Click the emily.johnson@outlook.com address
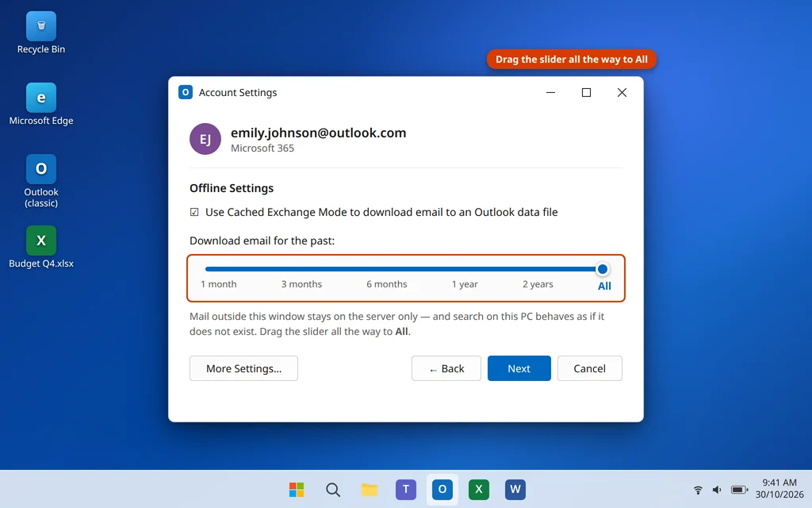The image size is (812, 508). point(319,133)
